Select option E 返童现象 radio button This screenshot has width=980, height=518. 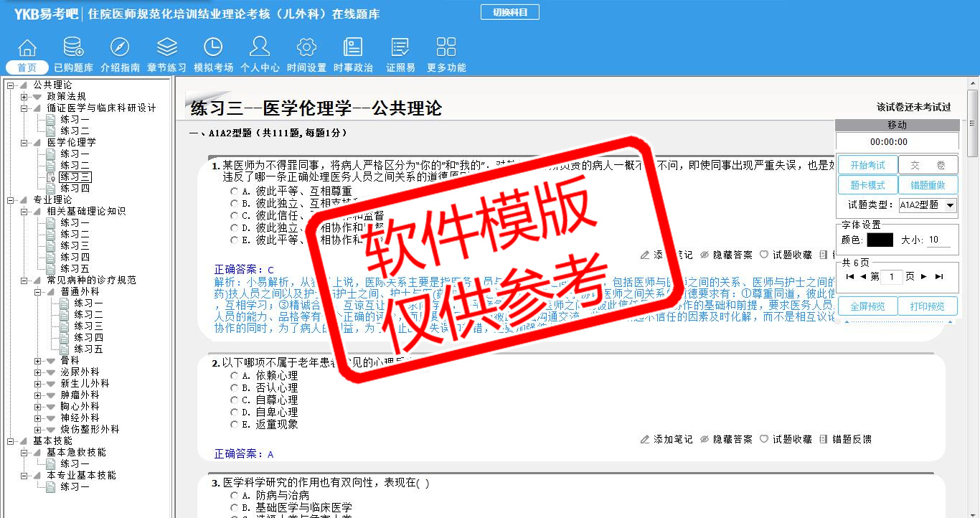point(235,424)
